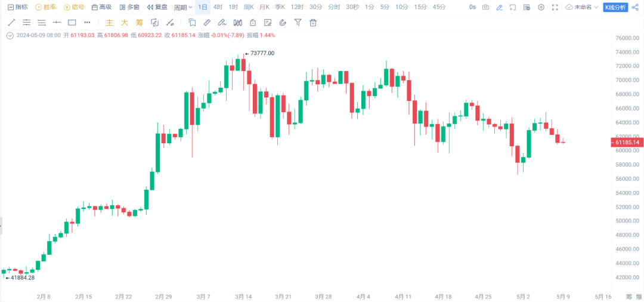The image size is (644, 302).
Task: Enter fullscreen chart mode
Action: click(555, 7)
